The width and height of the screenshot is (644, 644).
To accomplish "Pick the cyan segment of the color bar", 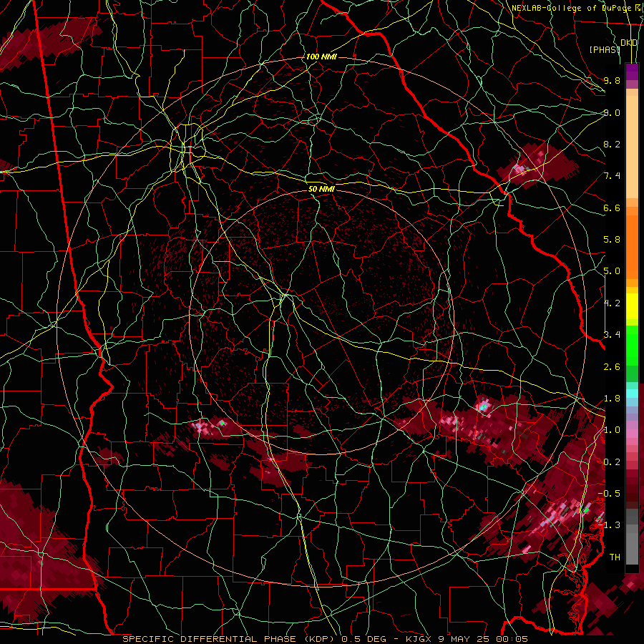I will click(x=632, y=394).
